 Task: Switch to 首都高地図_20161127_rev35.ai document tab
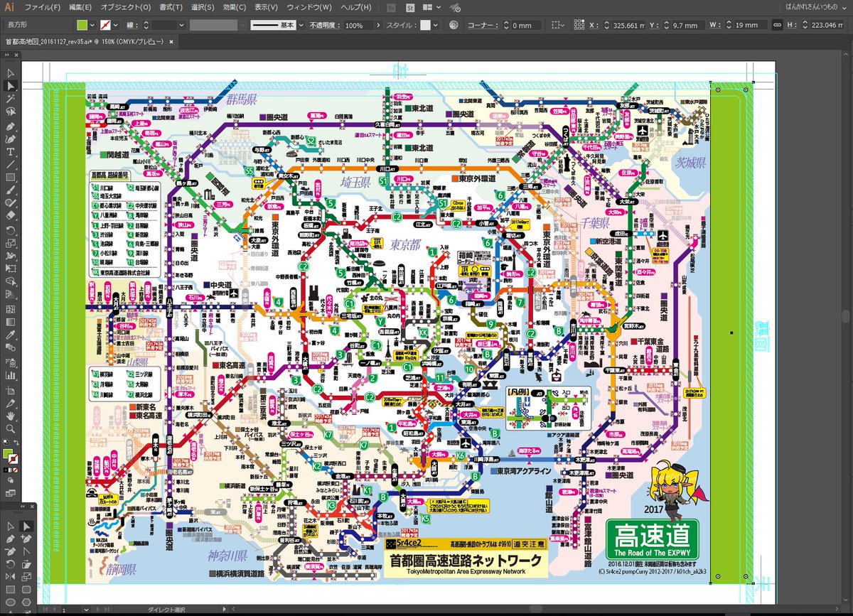pyautogui.click(x=86, y=42)
